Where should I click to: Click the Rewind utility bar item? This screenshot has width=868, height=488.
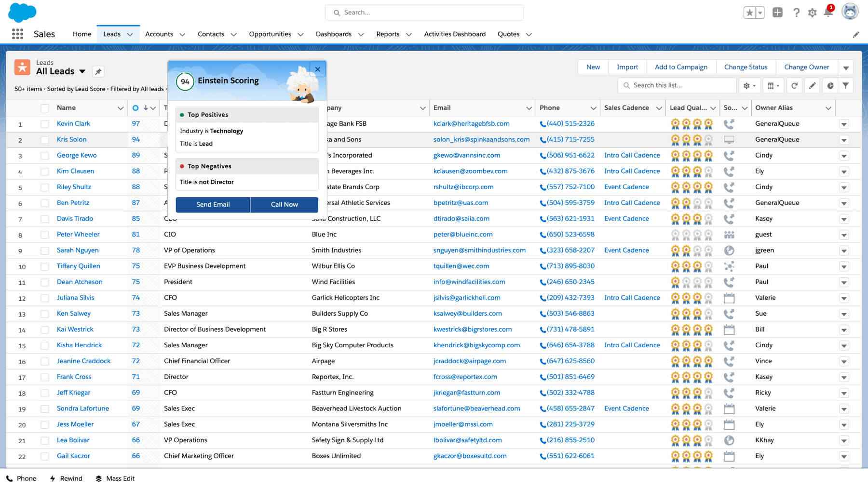pyautogui.click(x=66, y=478)
